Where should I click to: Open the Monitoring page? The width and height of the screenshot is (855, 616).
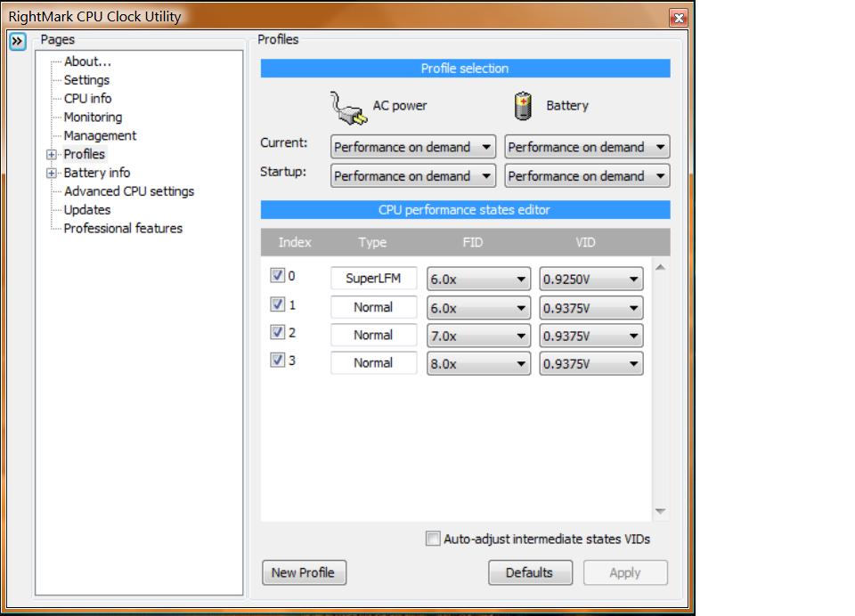93,118
